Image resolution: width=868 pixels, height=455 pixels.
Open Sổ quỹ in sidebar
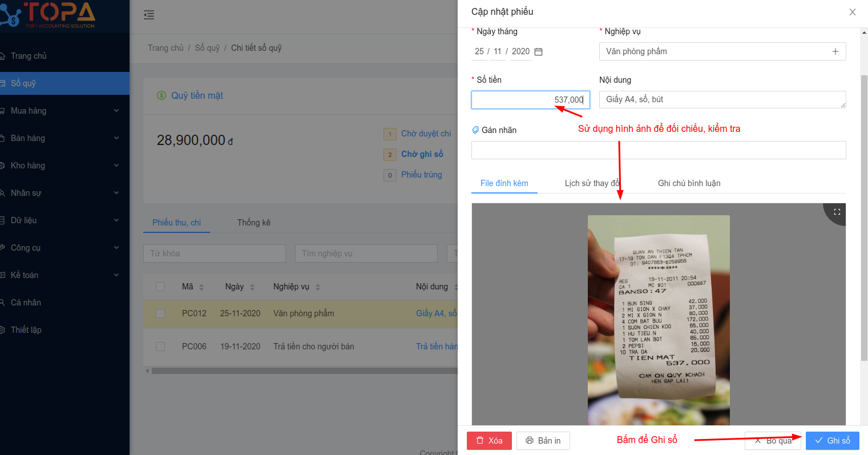click(64, 83)
